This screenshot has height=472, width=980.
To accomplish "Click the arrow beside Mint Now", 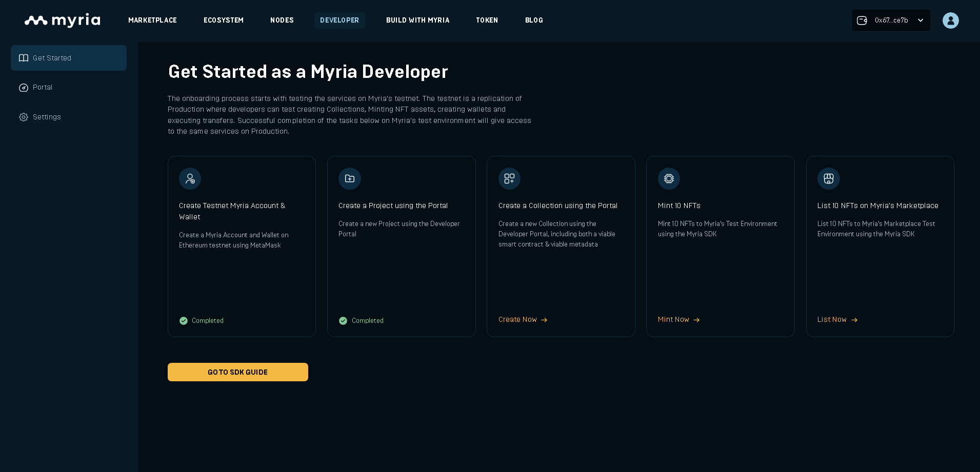I will (696, 320).
